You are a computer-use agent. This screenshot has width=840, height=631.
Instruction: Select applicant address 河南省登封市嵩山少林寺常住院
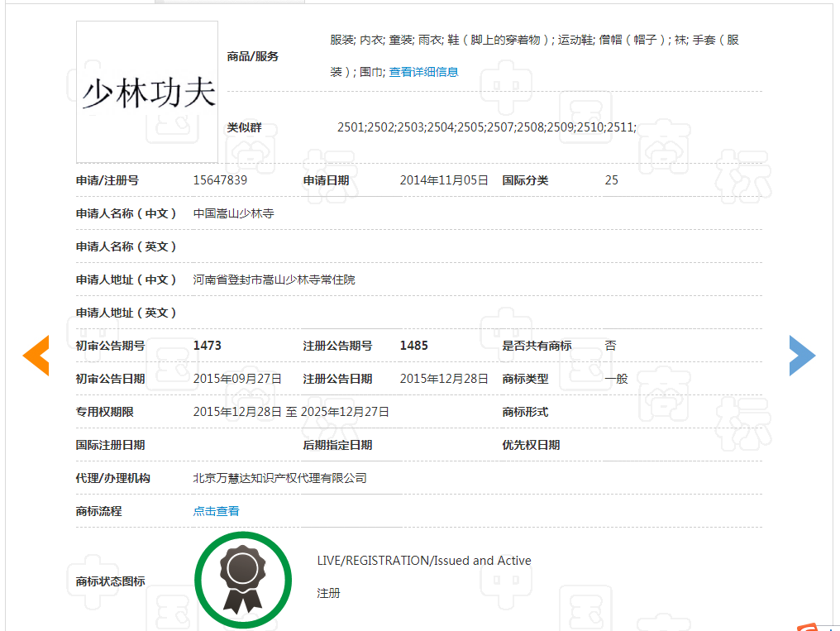coord(274,280)
